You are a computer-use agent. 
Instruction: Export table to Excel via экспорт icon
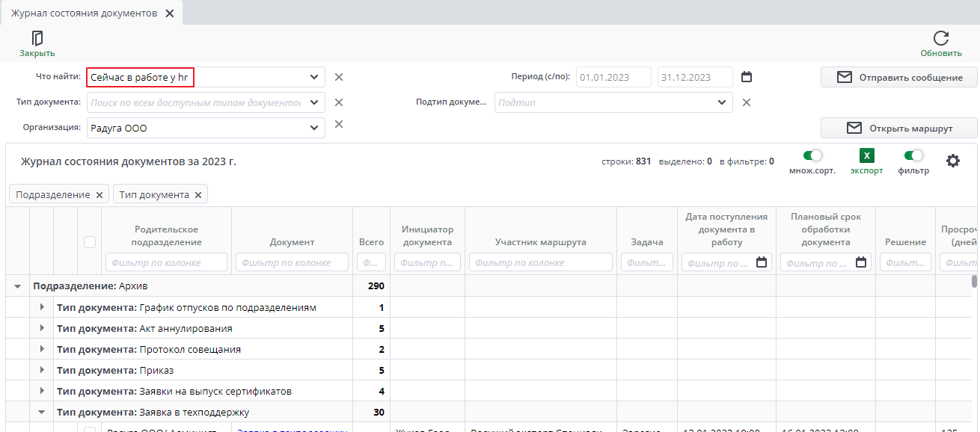pyautogui.click(x=866, y=155)
